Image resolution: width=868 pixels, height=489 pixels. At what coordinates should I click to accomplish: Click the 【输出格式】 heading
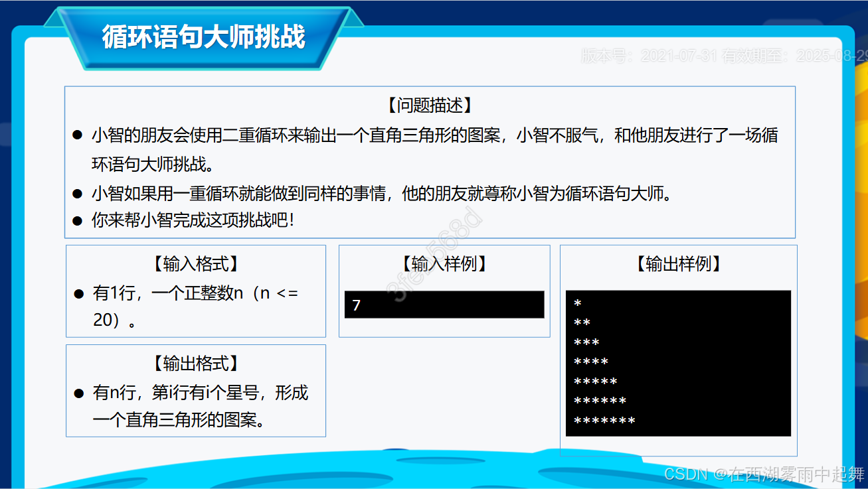click(196, 364)
